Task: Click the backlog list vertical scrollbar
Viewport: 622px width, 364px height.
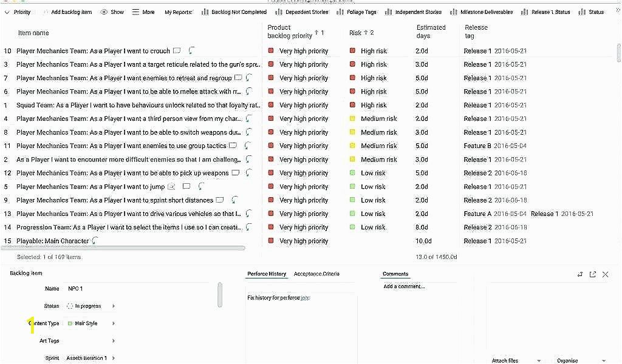Action: coord(619,53)
